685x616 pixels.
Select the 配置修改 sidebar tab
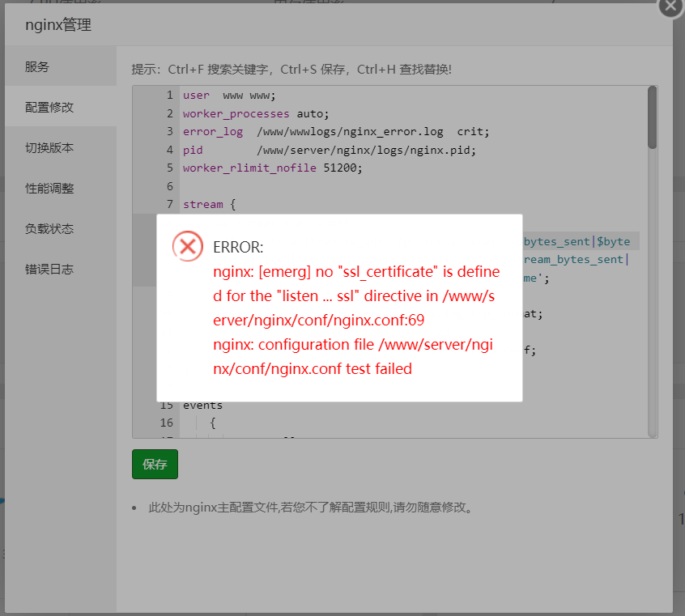[61, 107]
